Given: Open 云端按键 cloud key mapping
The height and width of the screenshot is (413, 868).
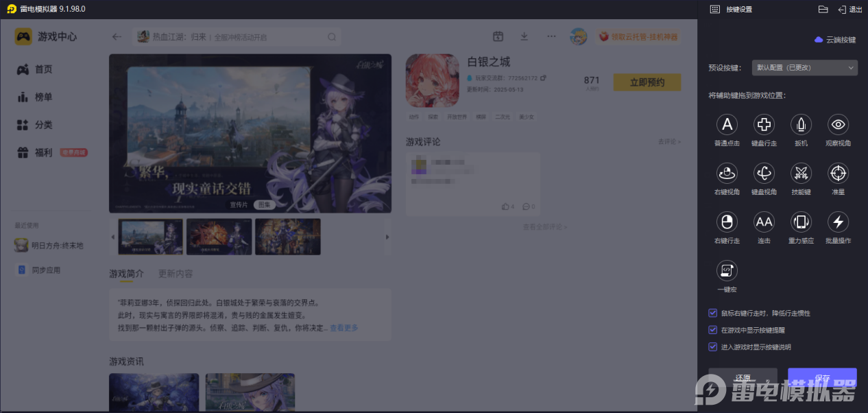Looking at the screenshot, I should click(835, 40).
